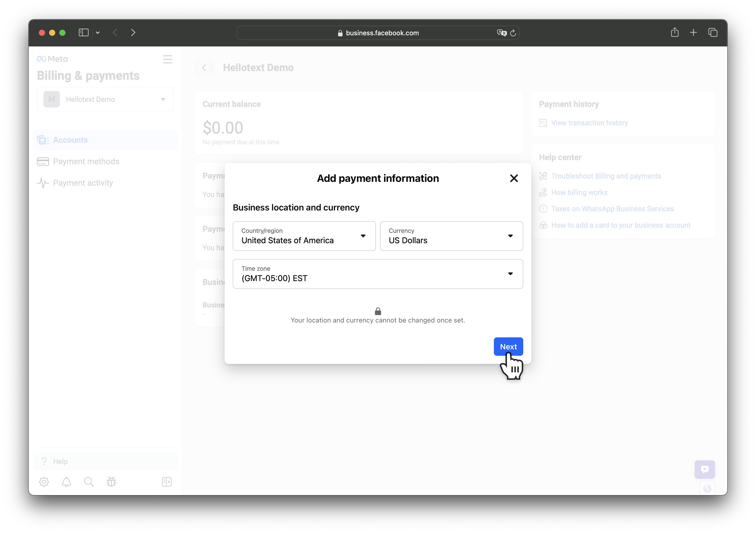The height and width of the screenshot is (533, 756).
Task: Open Payment activity
Action: 105,183
